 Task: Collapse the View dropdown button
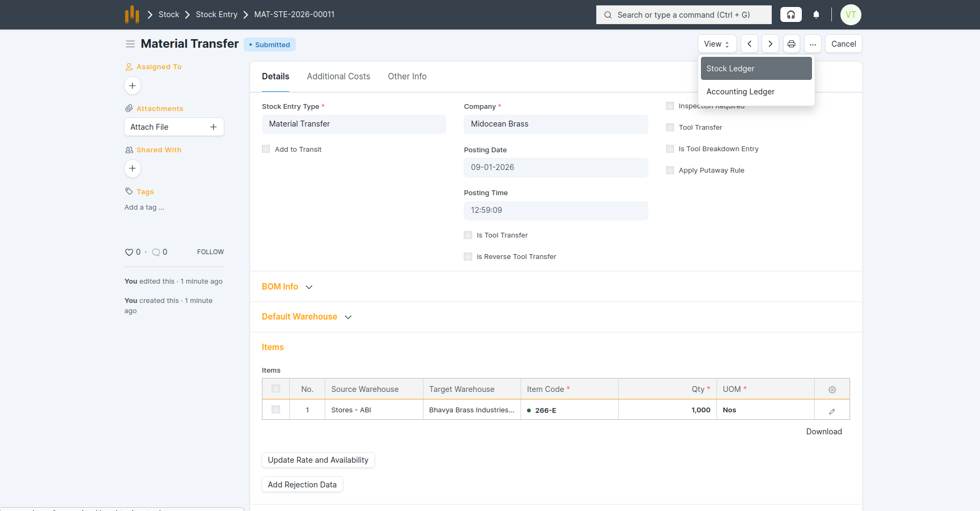[716, 44]
